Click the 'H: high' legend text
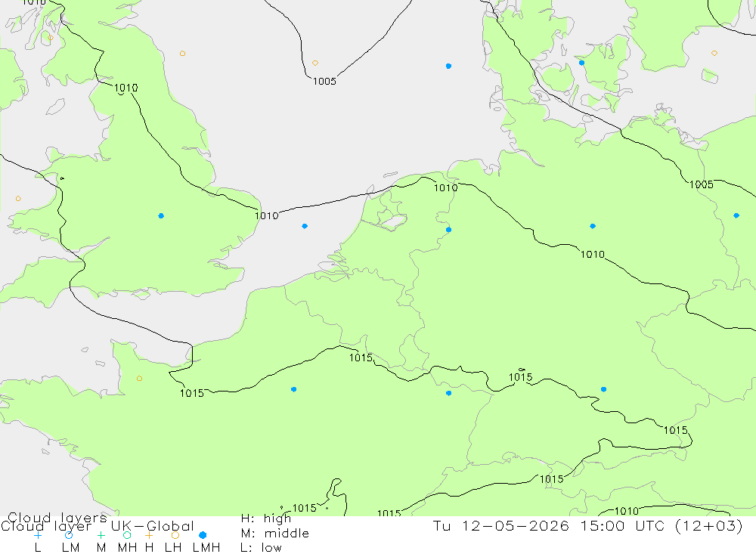Viewport: 756px width, 554px height. pyautogui.click(x=266, y=518)
